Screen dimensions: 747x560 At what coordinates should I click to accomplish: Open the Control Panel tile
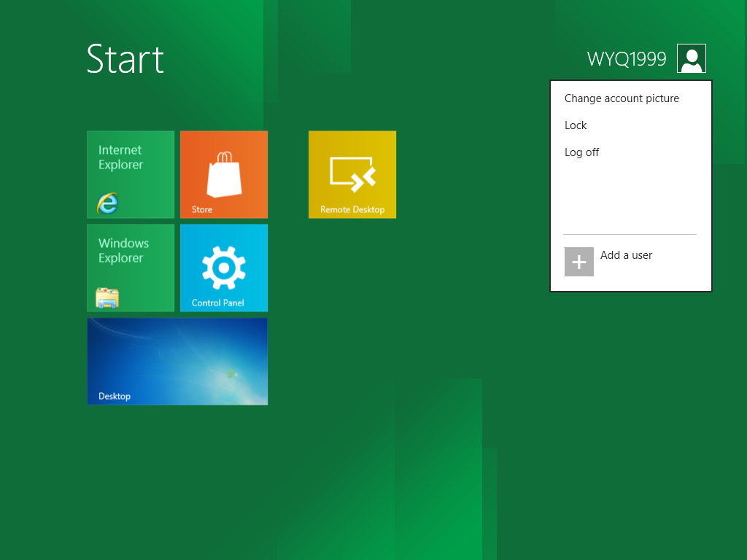click(x=224, y=268)
